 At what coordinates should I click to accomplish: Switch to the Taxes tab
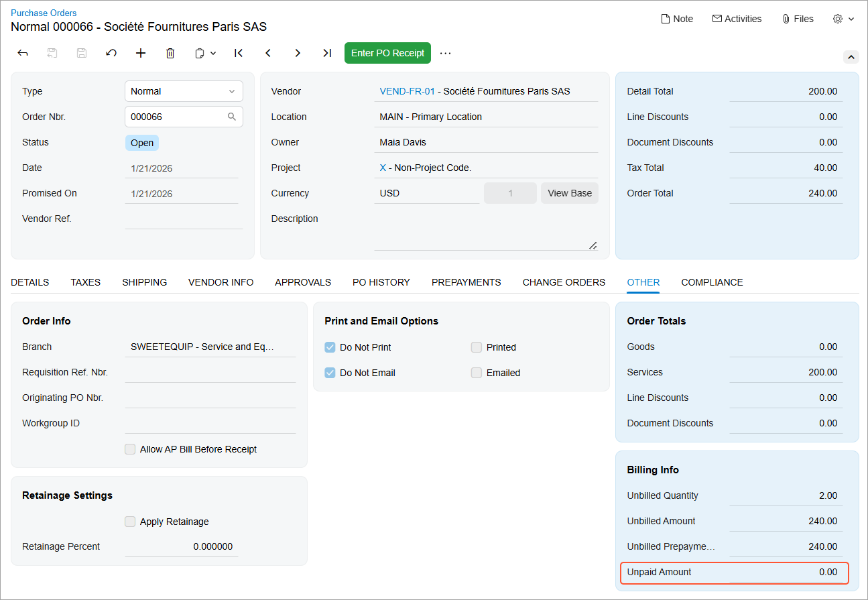[86, 282]
